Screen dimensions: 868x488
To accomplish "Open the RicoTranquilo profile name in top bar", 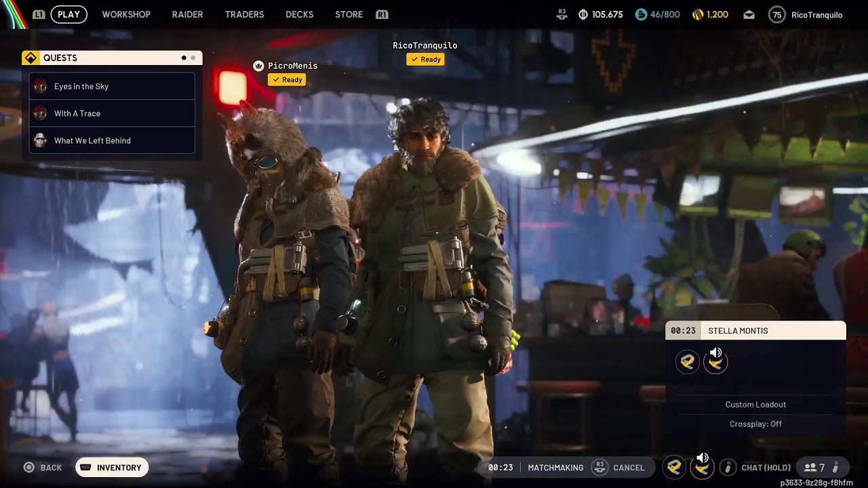I will 817,14.
